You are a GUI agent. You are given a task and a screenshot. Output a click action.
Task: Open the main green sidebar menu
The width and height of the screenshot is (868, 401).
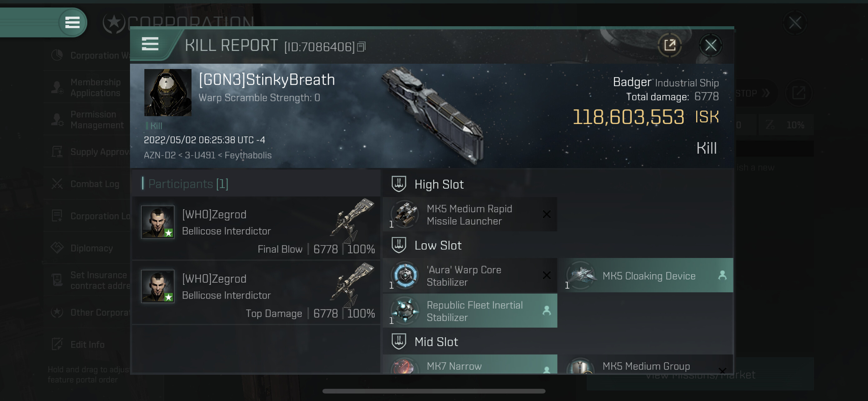72,22
